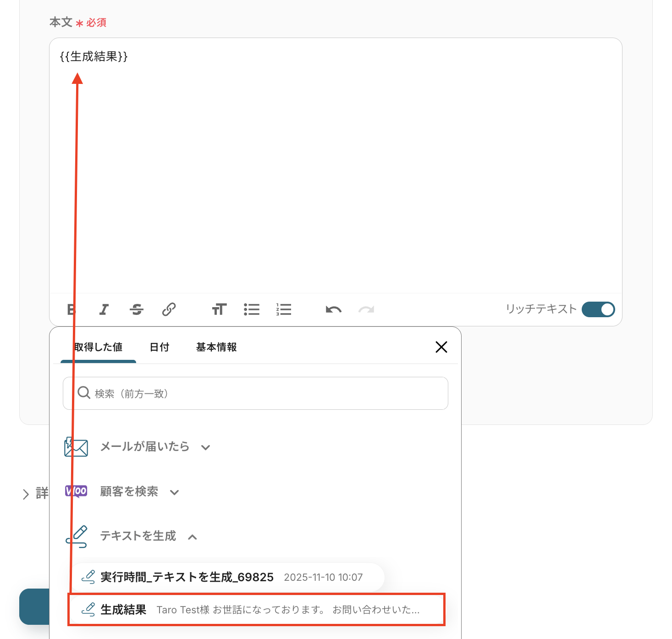The image size is (672, 639).
Task: Switch to the 日付 tab
Action: (160, 347)
